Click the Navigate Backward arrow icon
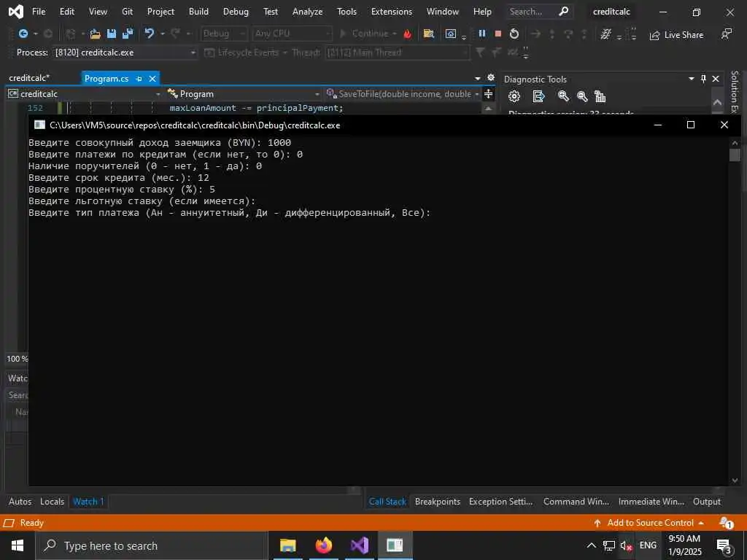 [x=23, y=34]
